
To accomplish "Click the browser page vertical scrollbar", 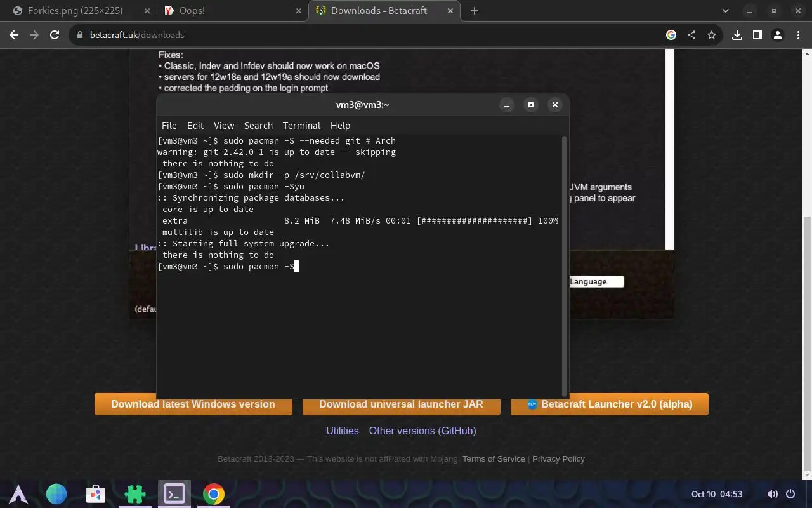I will 807,343.
